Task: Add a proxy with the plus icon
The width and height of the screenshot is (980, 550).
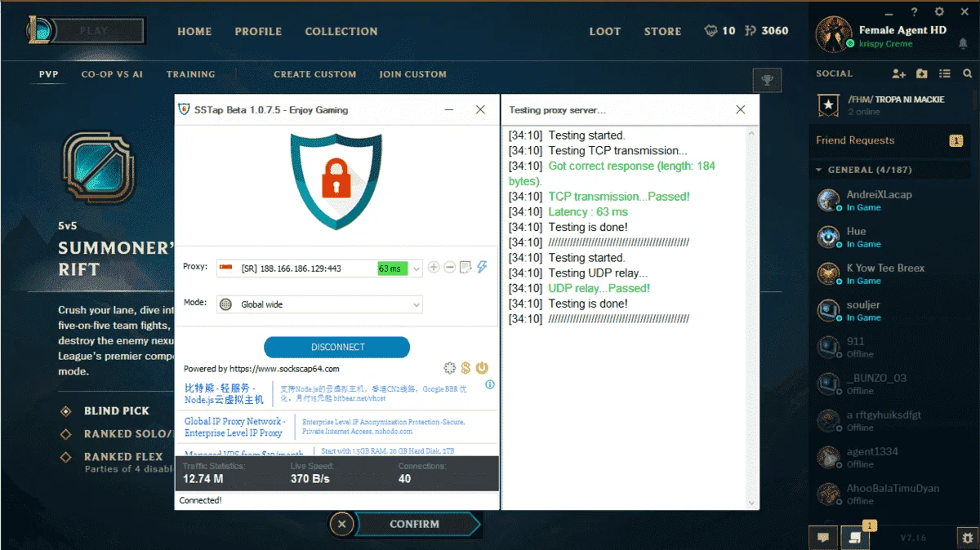Action: point(434,267)
